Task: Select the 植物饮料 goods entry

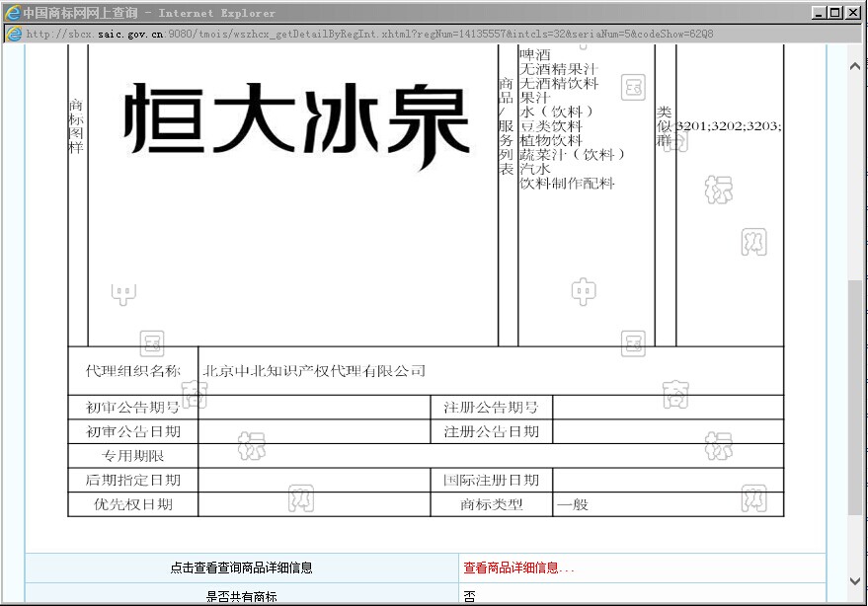Action: (x=551, y=140)
